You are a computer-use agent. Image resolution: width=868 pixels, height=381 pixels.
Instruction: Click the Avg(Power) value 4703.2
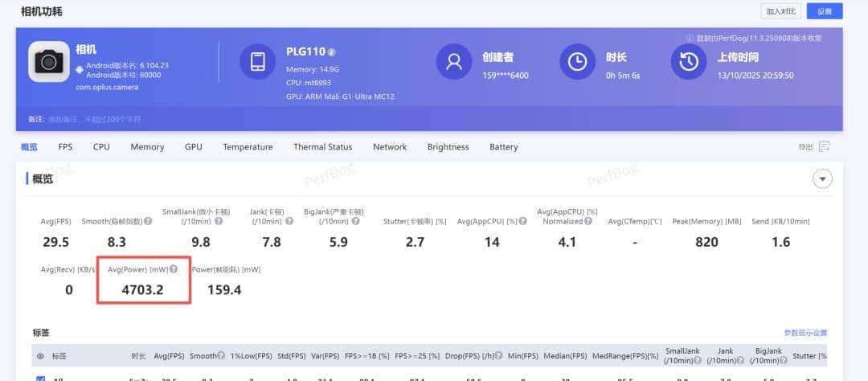(x=143, y=289)
